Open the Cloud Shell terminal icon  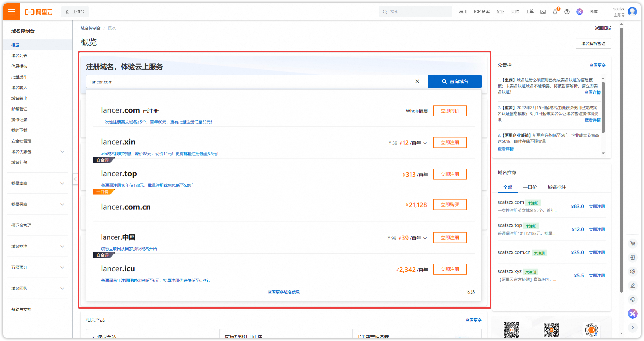pyautogui.click(x=543, y=12)
